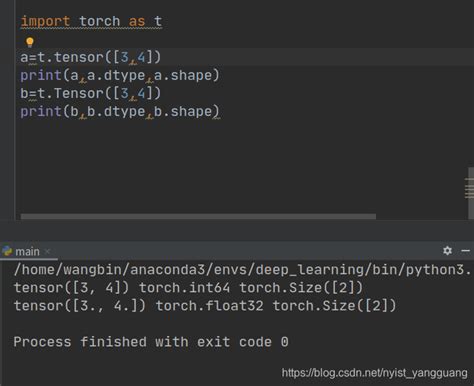Open the blog.csdn.net watermark URL
Image resolution: width=474 pixels, height=386 pixels.
tap(375, 373)
